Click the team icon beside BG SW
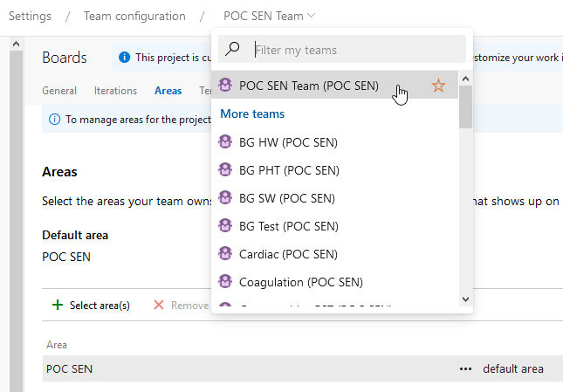This screenshot has height=392, width=563. (x=225, y=198)
